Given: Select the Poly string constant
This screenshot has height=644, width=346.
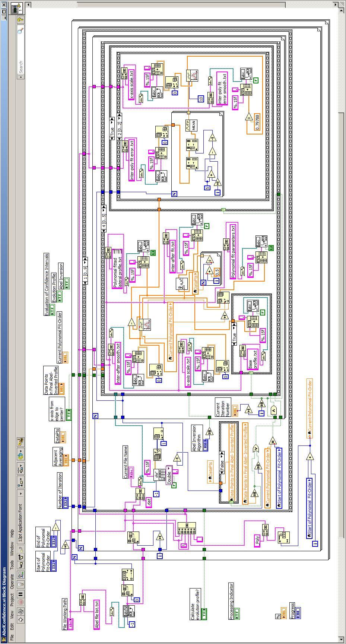Looking at the screenshot, I should [x=257, y=540].
